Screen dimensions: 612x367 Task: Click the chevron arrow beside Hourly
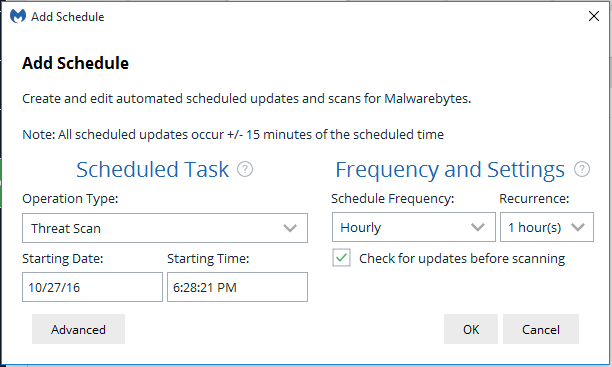pos(478,227)
